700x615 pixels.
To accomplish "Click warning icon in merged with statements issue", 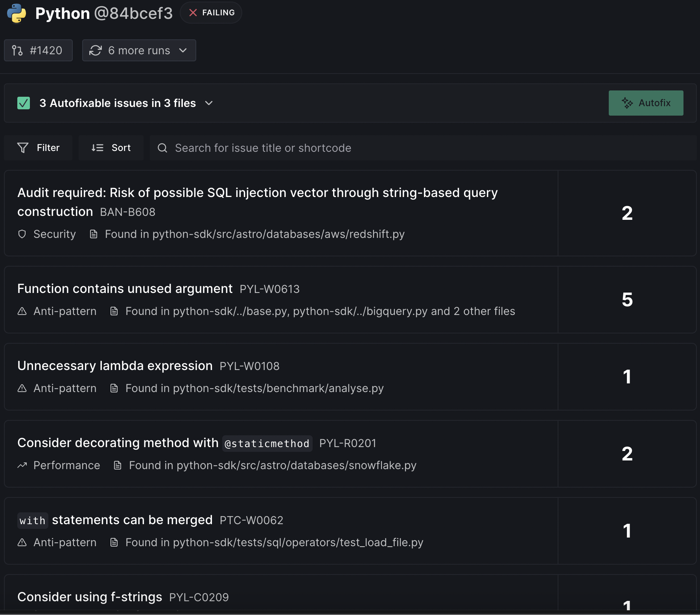I will coord(22,542).
